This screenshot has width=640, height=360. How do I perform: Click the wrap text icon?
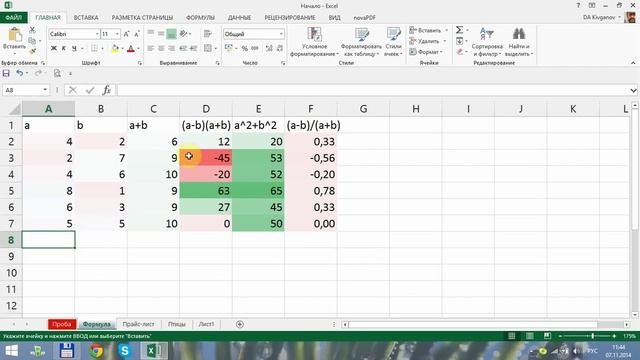tap(208, 34)
